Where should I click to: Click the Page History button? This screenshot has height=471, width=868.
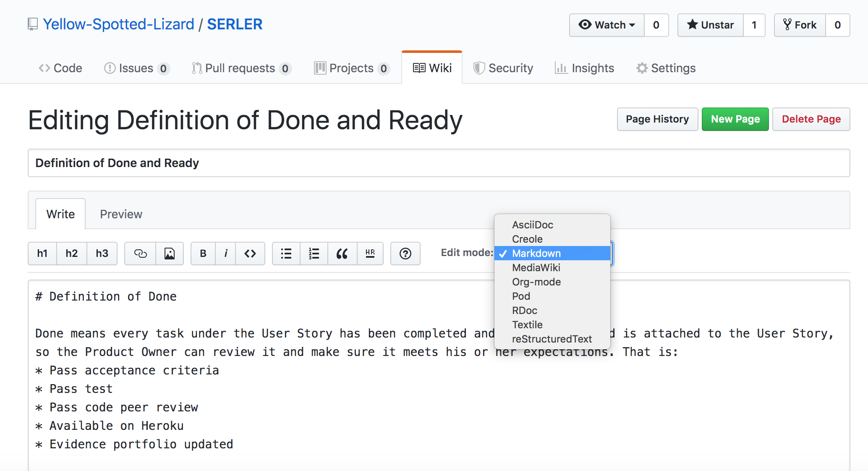657,119
